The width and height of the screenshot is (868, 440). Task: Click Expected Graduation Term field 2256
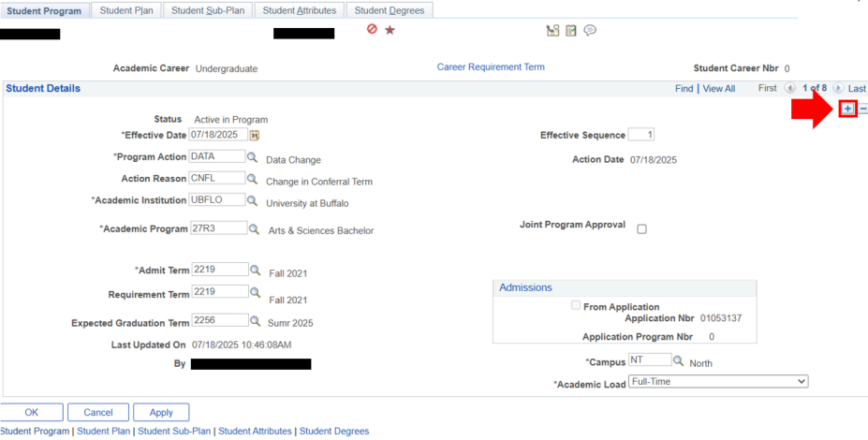tap(220, 320)
